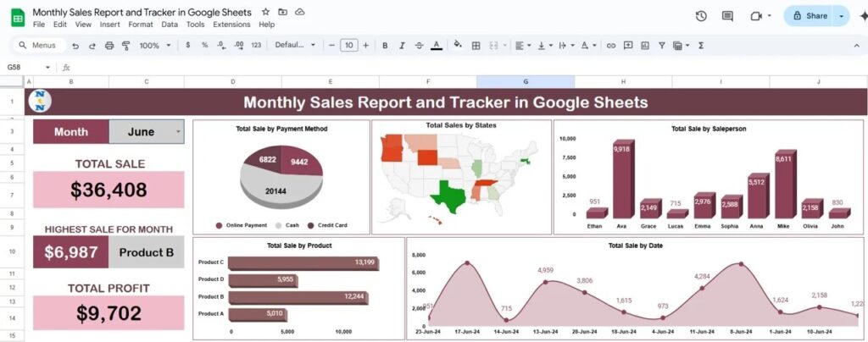
Task: Open the Help menu
Action: click(x=266, y=25)
